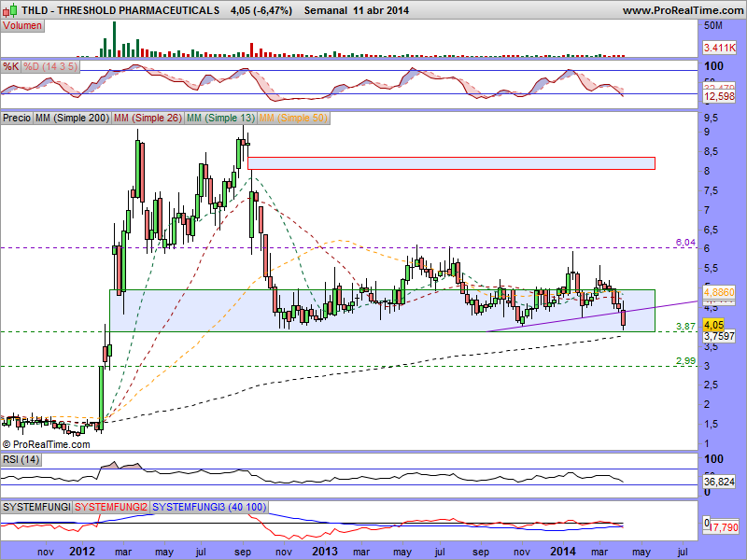Viewport: 747px width, 560px height.
Task: Select the red SYSTEMFUNGI2 label
Action: click(x=112, y=506)
